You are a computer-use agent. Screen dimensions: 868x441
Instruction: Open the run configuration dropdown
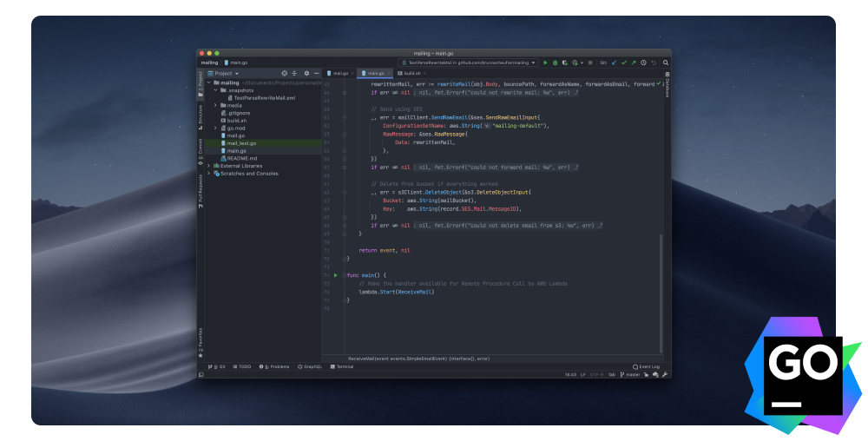coord(469,63)
